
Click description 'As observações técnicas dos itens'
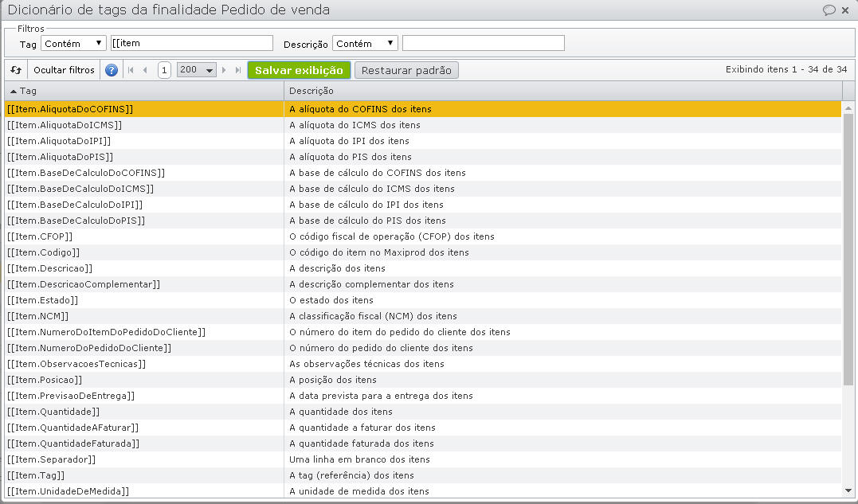pos(366,364)
